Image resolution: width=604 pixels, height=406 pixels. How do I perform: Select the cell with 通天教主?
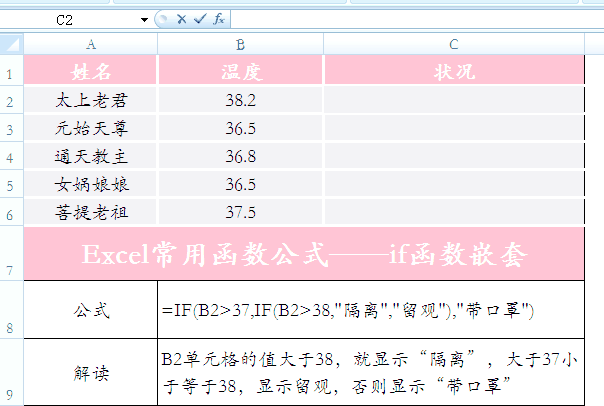[x=91, y=156]
